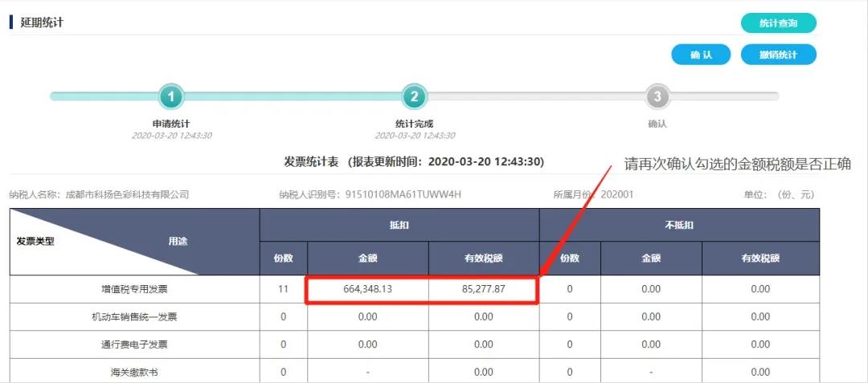868x383 pixels.
Task: Click the 有效税额 header under 抵扣
Action: (483, 259)
